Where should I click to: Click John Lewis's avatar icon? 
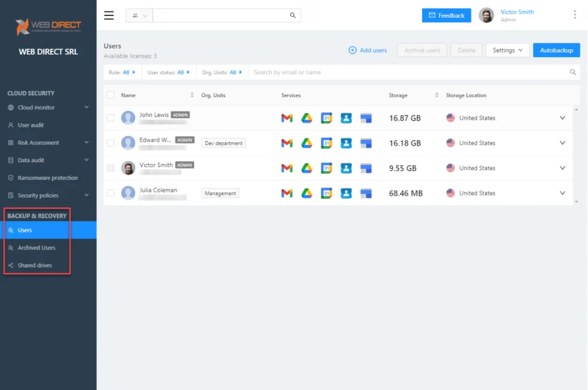coord(128,118)
